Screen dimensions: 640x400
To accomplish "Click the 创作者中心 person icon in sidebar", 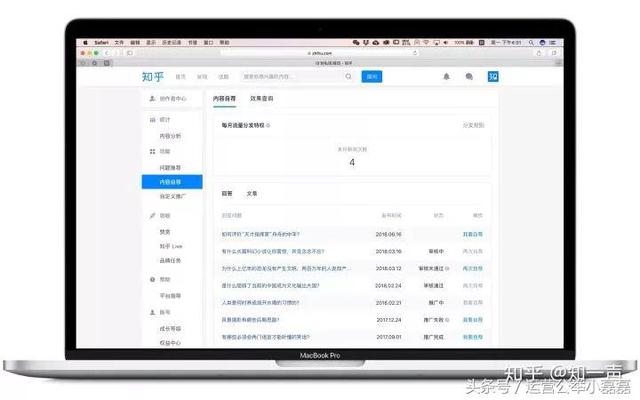I will pos(151,99).
